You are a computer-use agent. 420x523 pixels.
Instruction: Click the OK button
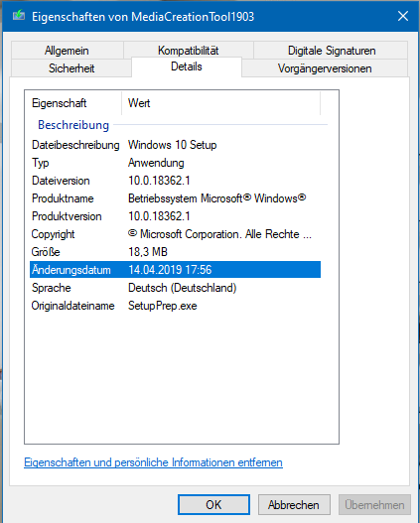pos(213,505)
